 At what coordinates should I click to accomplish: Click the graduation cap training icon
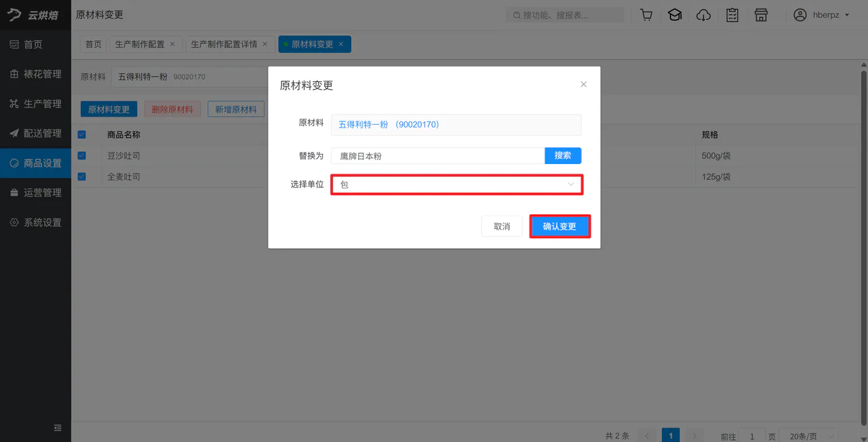click(x=675, y=15)
